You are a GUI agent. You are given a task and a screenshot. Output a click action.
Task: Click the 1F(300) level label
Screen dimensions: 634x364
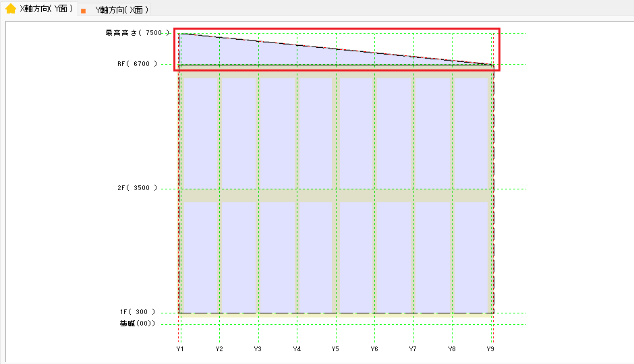point(138,312)
